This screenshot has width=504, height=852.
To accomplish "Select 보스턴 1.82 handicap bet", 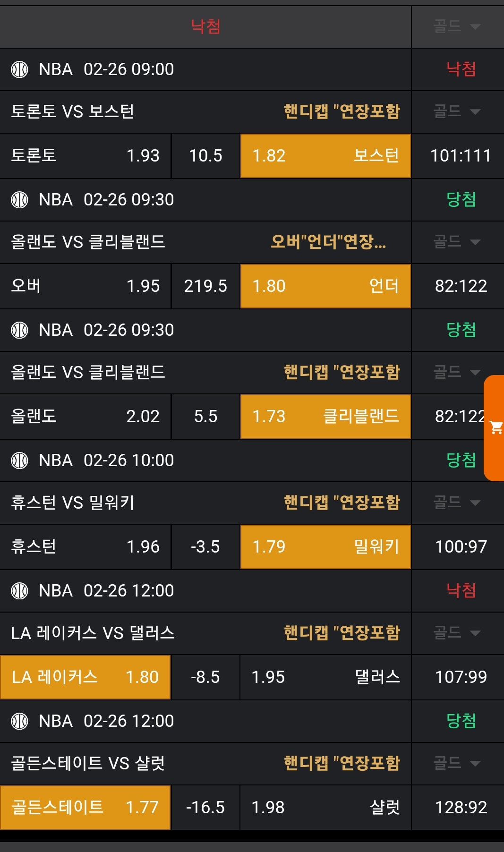I will coord(325,156).
